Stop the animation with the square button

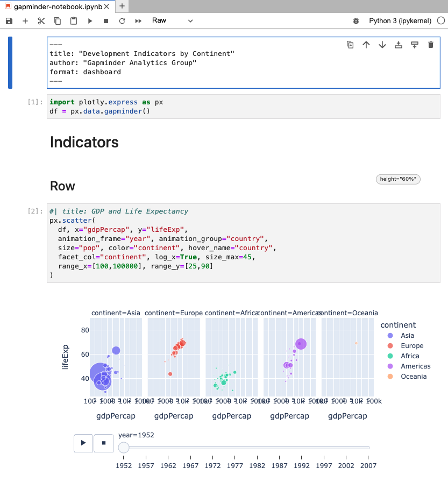point(103,443)
